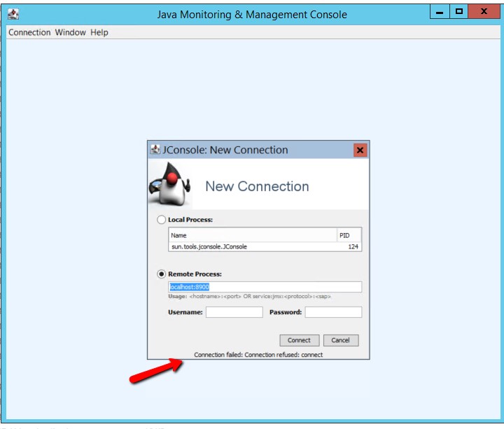
Task: Click the Username input field
Action: tap(234, 312)
